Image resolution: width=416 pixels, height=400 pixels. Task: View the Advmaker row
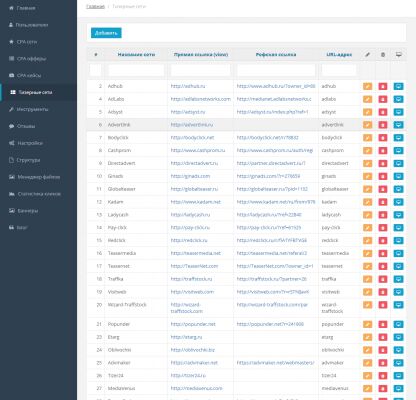398,363
